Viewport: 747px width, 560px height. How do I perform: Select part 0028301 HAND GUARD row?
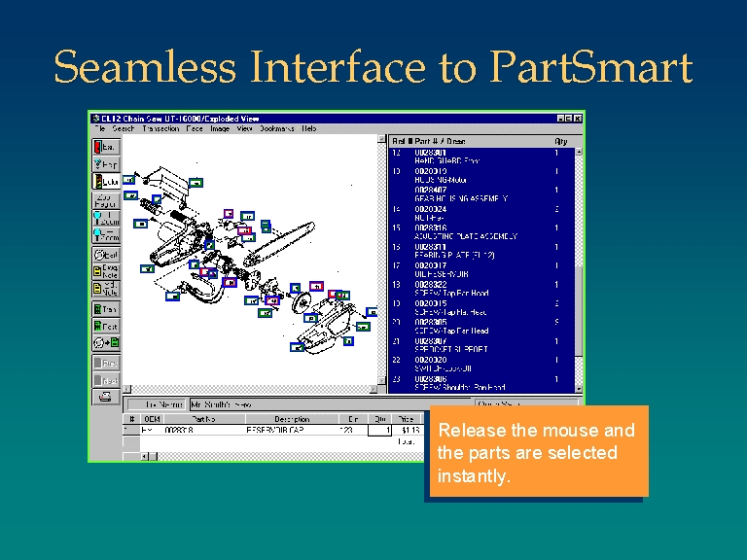[x=482, y=157]
